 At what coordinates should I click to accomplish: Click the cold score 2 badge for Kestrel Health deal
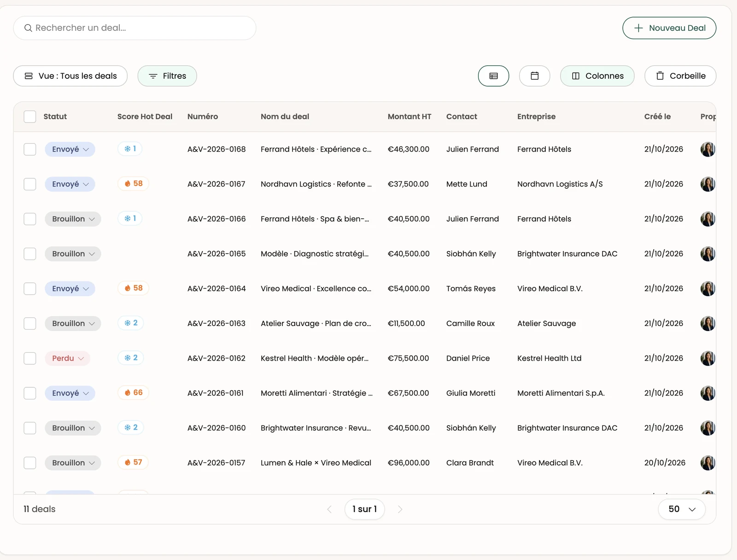pyautogui.click(x=131, y=357)
